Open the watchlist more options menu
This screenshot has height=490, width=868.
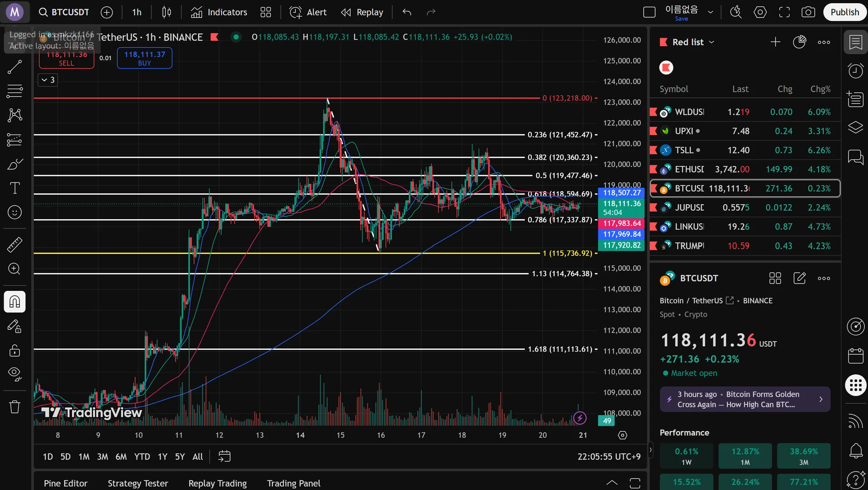[824, 42]
